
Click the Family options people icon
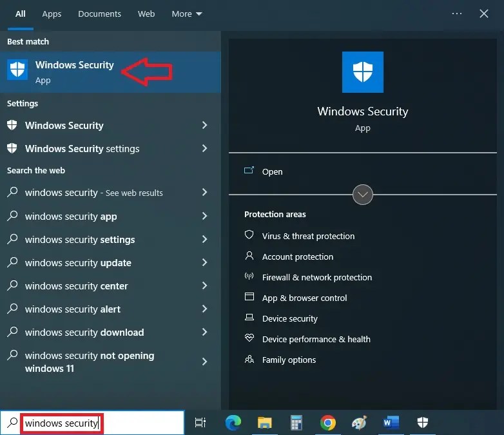pos(249,359)
